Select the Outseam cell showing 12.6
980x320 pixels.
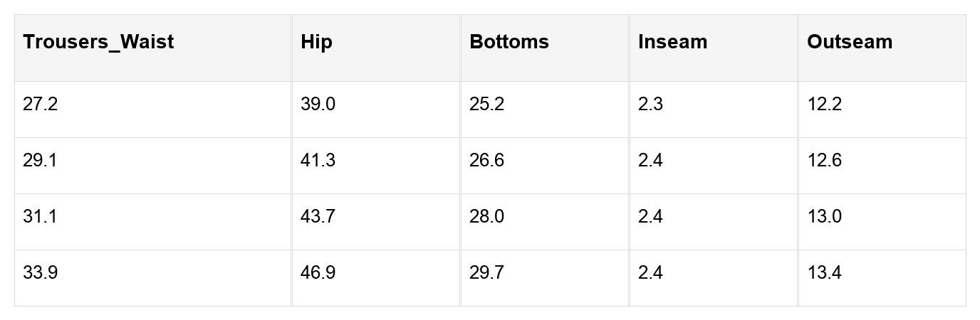point(825,161)
